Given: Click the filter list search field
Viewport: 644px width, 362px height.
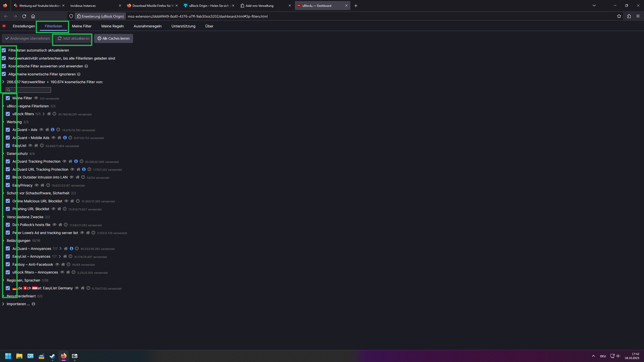Looking at the screenshot, I should (30, 90).
